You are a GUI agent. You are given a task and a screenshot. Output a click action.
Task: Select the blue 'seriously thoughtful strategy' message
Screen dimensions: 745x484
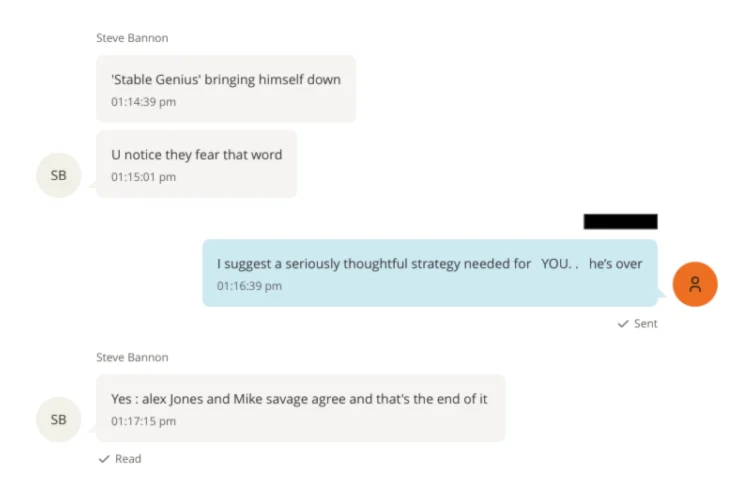pos(430,273)
